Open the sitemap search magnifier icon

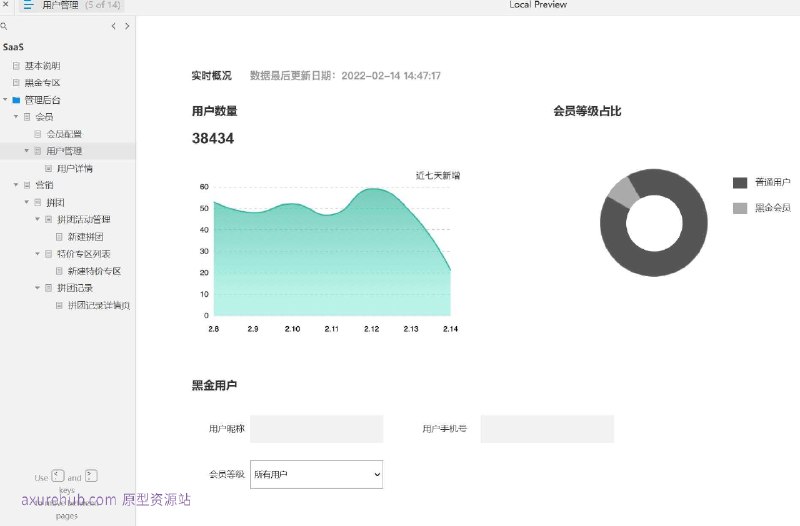(x=4, y=26)
